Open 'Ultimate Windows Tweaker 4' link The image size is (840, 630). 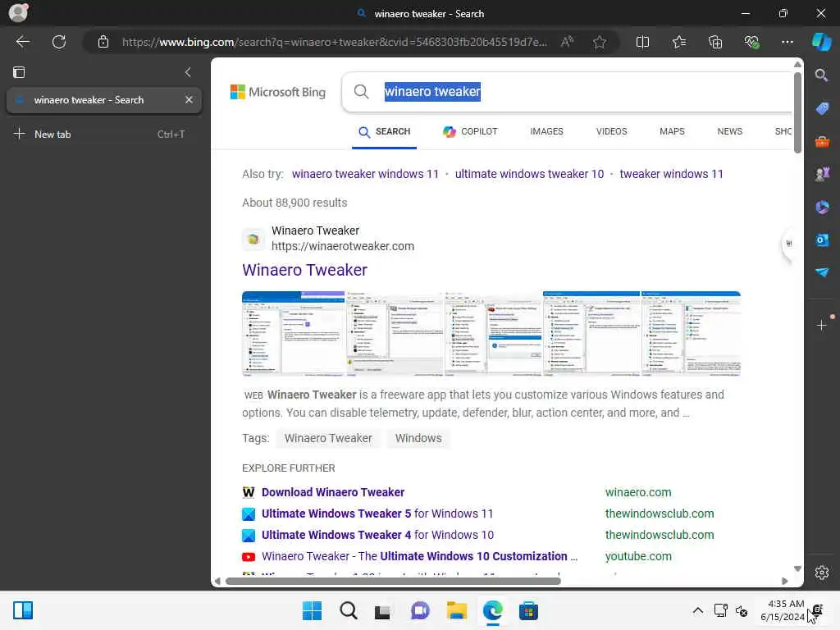tap(377, 535)
